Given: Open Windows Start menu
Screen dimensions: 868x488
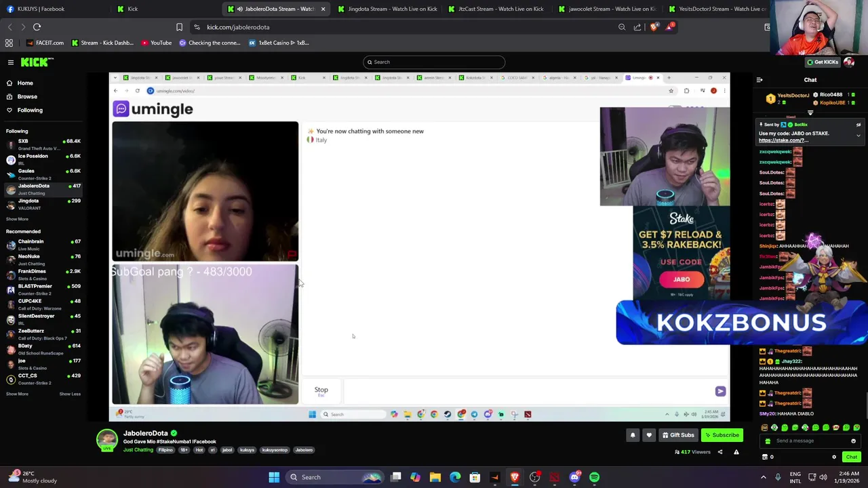Looking at the screenshot, I should 274,477.
